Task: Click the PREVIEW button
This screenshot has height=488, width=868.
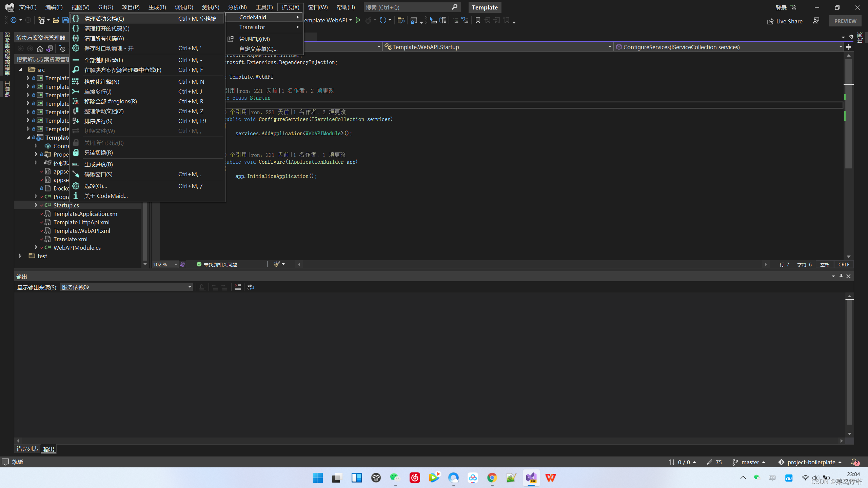Action: coord(845,21)
